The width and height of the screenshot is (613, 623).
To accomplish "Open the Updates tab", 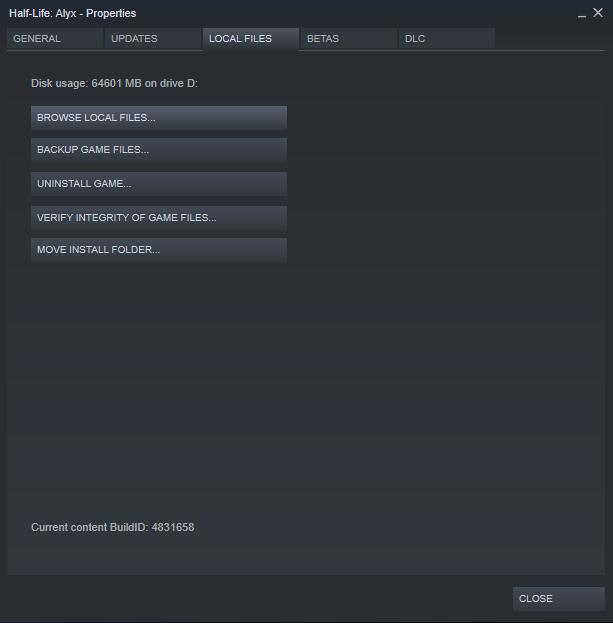I will pyautogui.click(x=151, y=39).
